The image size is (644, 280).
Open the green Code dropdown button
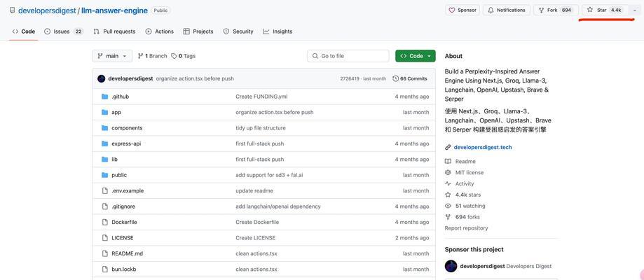coord(416,56)
